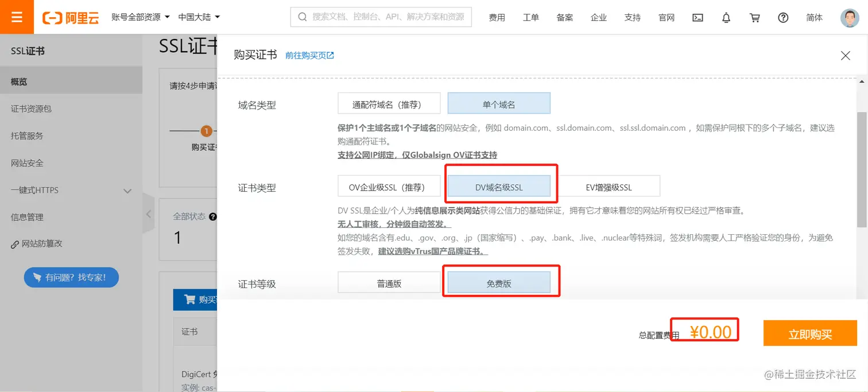This screenshot has height=392, width=868.
Task: Select 通配符域名 (推荐) option
Action: click(x=389, y=103)
